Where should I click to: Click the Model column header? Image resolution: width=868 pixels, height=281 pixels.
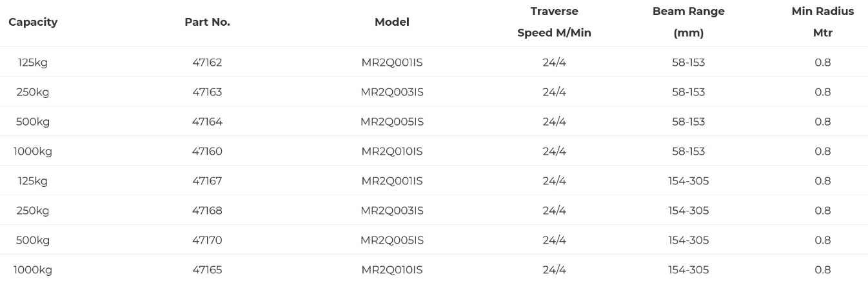(x=392, y=22)
